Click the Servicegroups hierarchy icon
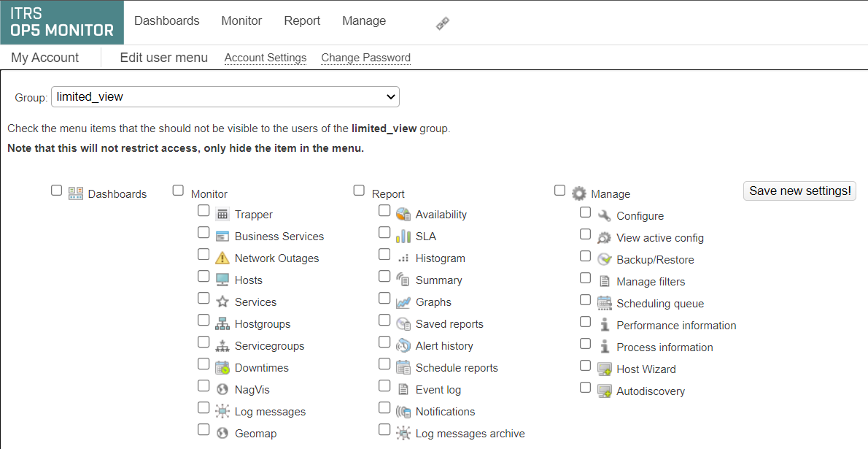This screenshot has height=449, width=868. (222, 346)
